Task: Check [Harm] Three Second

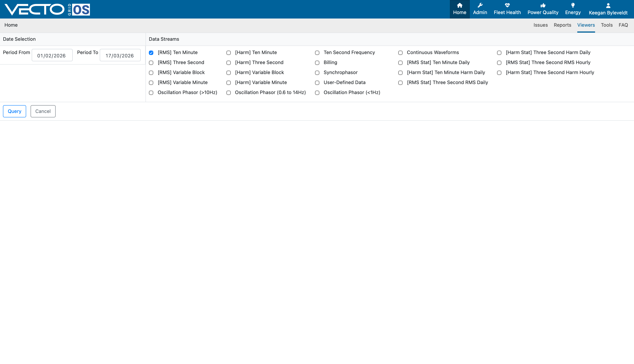Action: pos(228,63)
